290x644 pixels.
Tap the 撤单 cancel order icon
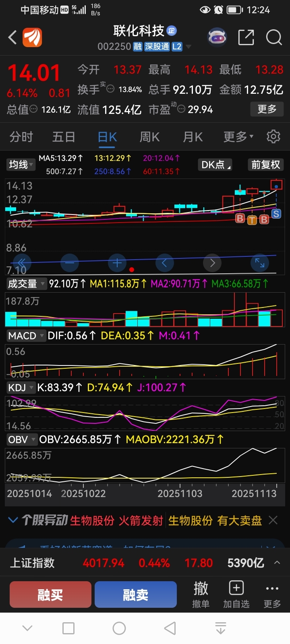201,594
